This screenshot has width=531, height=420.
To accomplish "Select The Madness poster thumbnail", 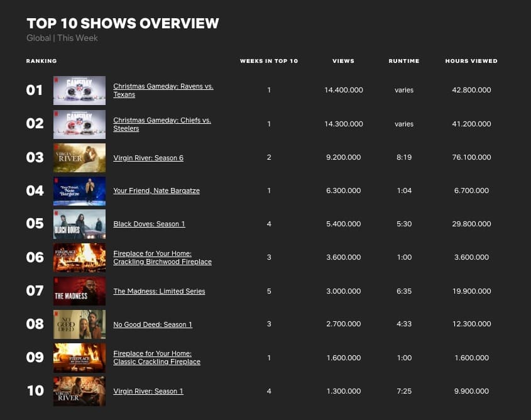I will [79, 291].
